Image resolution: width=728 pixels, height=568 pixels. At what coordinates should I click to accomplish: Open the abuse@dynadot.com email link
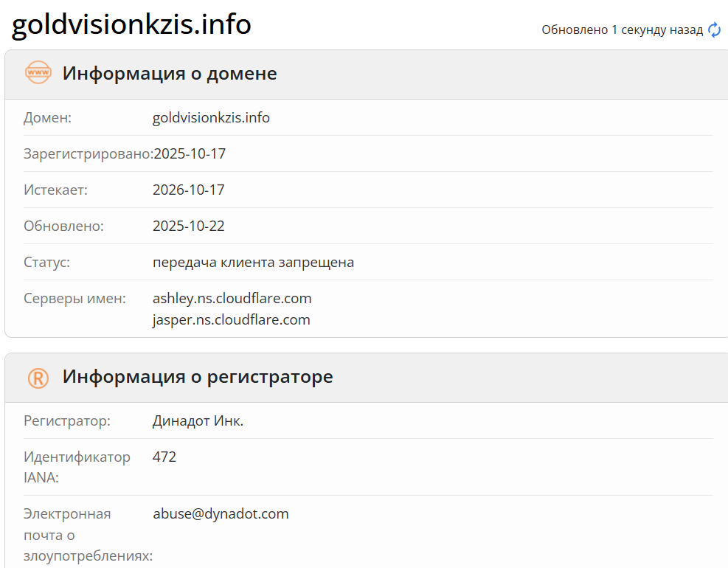(x=220, y=513)
